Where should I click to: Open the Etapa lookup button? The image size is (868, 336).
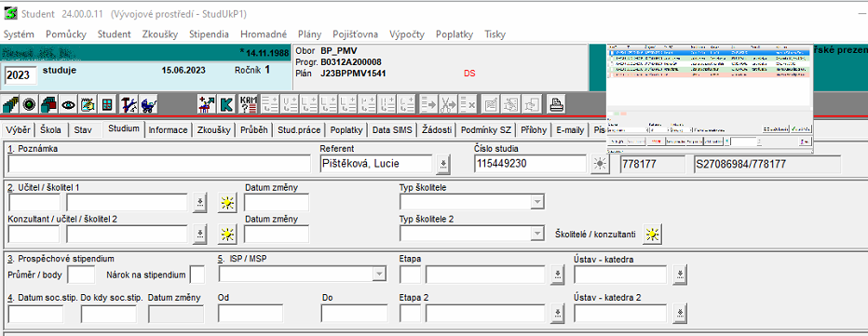point(558,275)
